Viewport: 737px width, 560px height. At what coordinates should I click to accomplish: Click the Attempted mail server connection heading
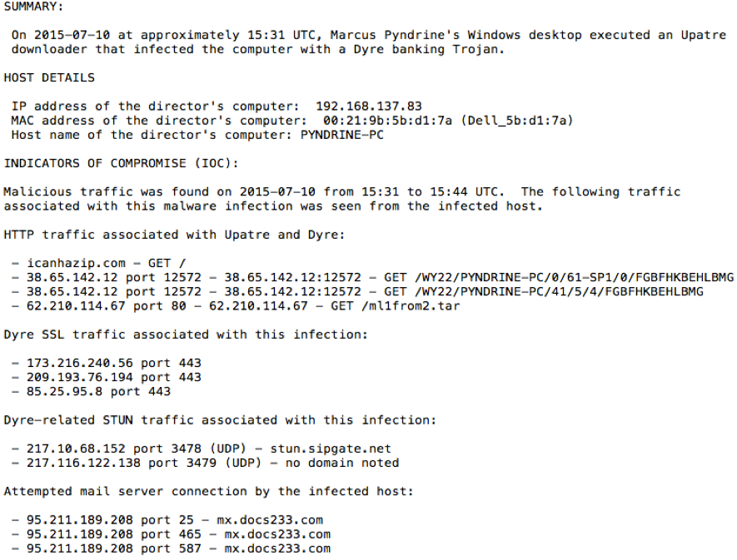pos(209,492)
